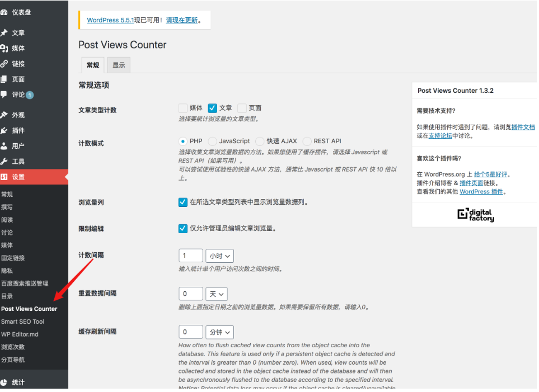This screenshot has height=392, width=539.
Task: Click the 页面 pages icon
Action: pyautogui.click(x=4, y=79)
